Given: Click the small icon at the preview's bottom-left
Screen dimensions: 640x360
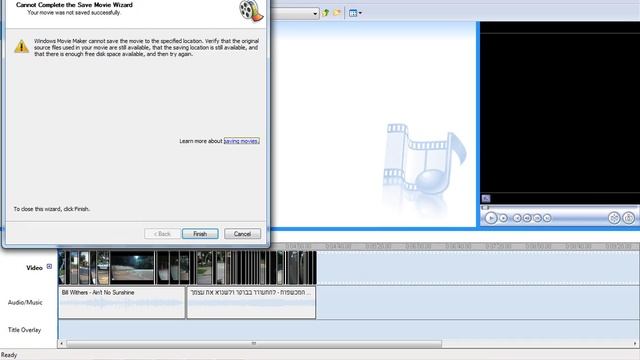Looking at the screenshot, I should tap(486, 198).
